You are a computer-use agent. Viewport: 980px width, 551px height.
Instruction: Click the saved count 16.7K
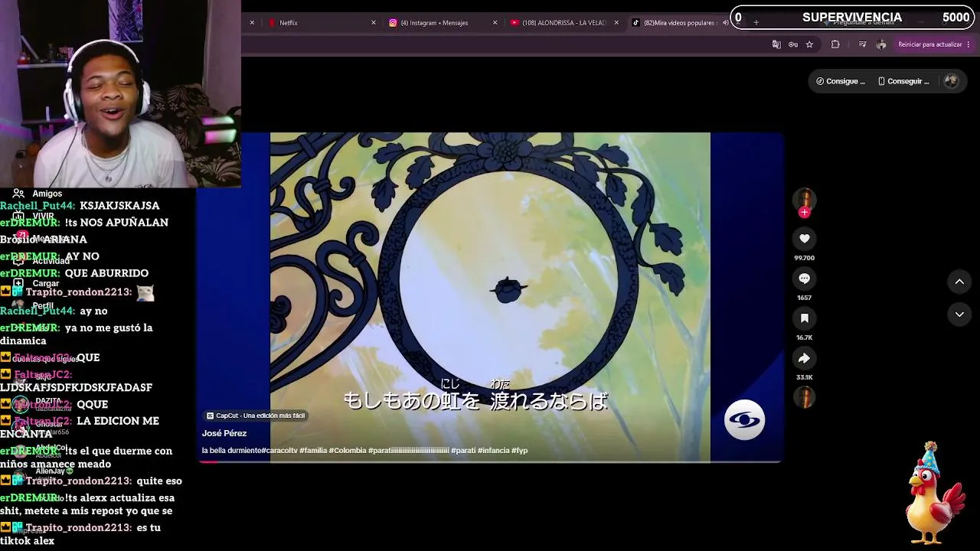point(804,337)
